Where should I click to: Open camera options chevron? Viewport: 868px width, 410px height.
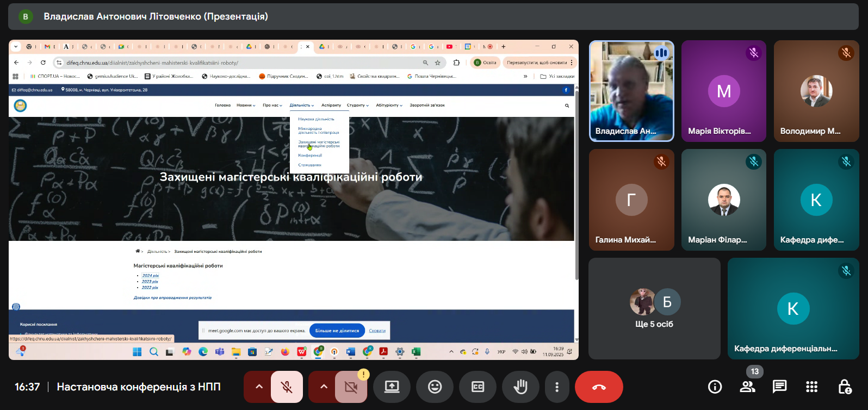[324, 387]
